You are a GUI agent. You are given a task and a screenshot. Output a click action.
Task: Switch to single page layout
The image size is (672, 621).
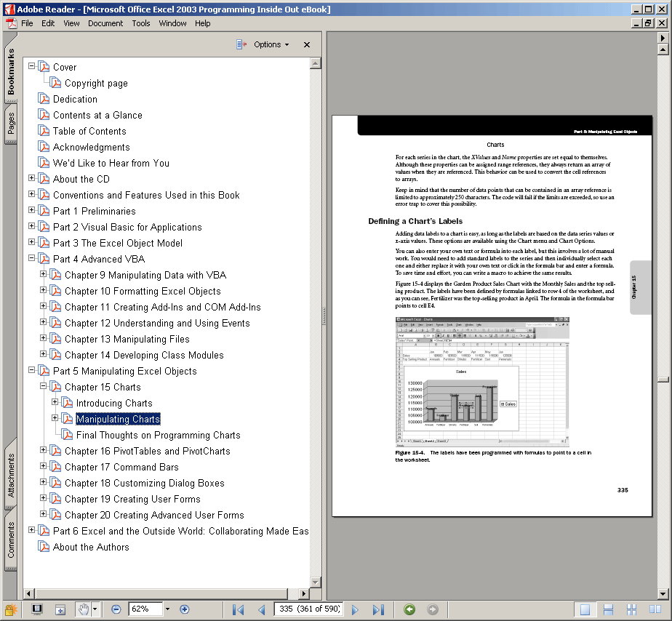click(x=585, y=609)
